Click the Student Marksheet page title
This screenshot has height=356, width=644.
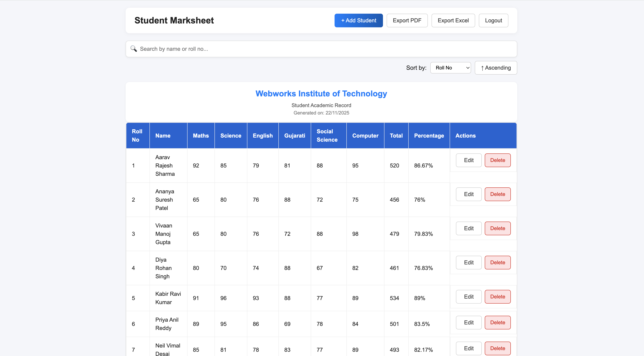[174, 20]
